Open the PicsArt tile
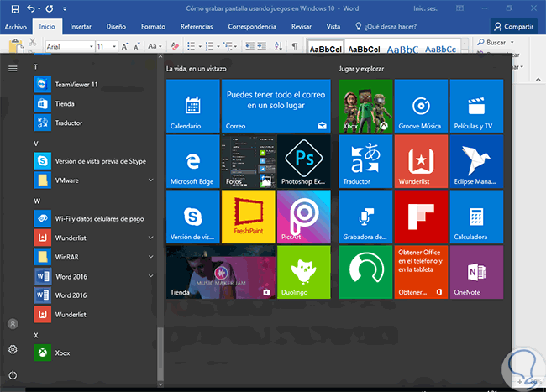The width and height of the screenshot is (546, 392). coord(302,216)
